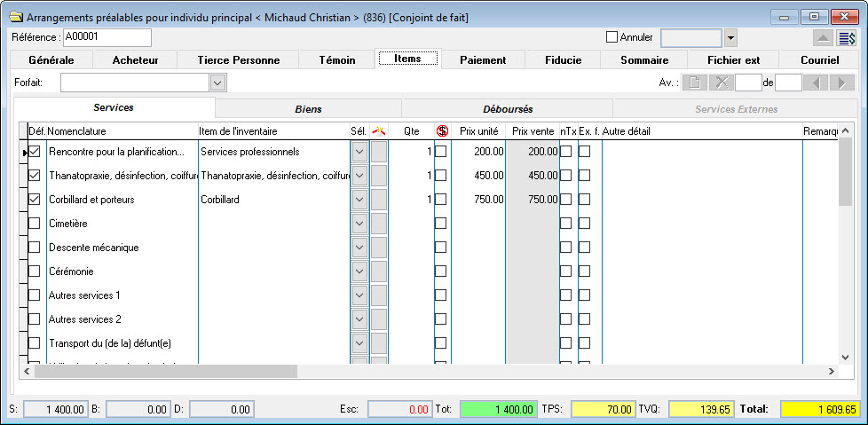868x425 pixels.
Task: Click the Référence input field
Action: tap(107, 37)
